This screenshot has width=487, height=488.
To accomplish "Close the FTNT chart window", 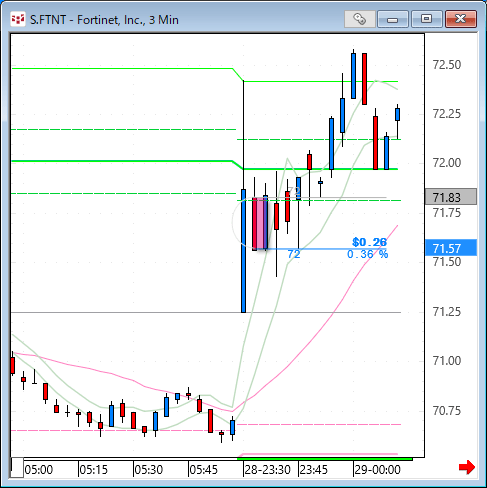I will point(461,19).
